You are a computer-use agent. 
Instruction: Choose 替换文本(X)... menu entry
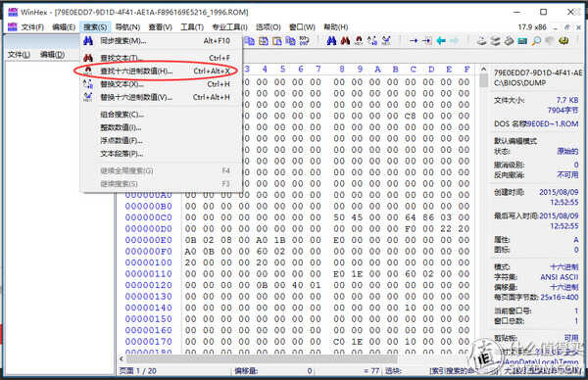click(161, 84)
